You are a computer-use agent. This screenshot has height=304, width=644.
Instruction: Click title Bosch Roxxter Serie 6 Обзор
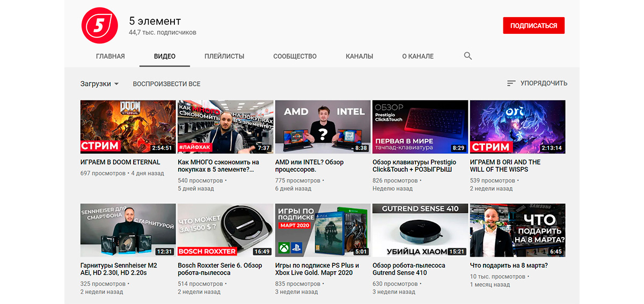(x=220, y=269)
